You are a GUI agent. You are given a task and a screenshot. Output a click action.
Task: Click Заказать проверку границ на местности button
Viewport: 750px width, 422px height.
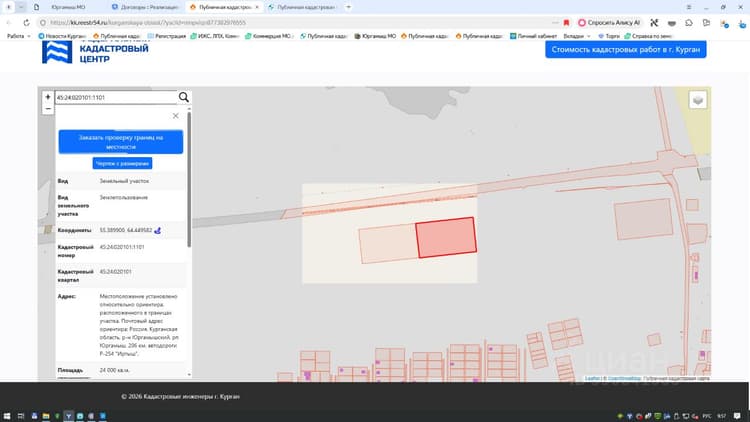click(121, 142)
